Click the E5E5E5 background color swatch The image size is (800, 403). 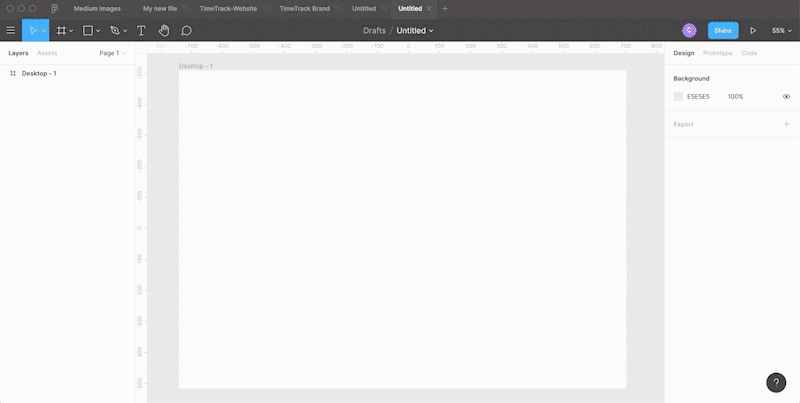(x=678, y=96)
